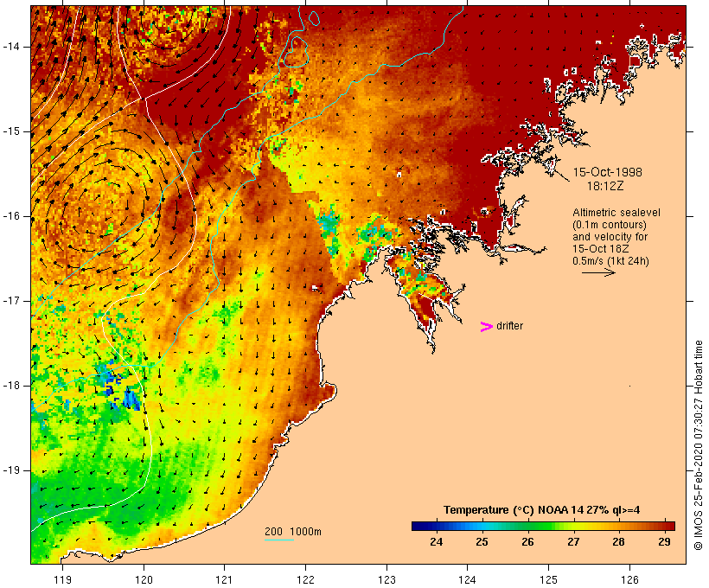Viewport: 709px width, 588px height.
Task: Select the 'Altimetric sealevel' caption line
Action: pos(616,213)
